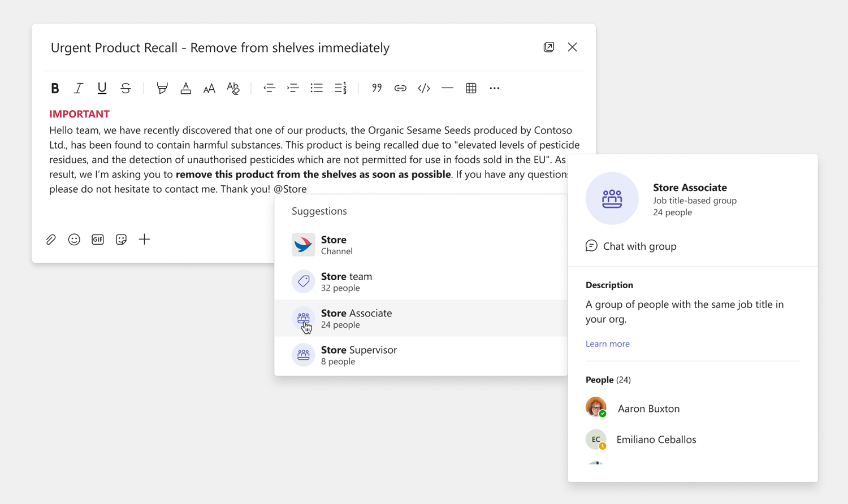Screen dimensions: 848x504
Task: Insert a code snippet
Action: (x=423, y=88)
